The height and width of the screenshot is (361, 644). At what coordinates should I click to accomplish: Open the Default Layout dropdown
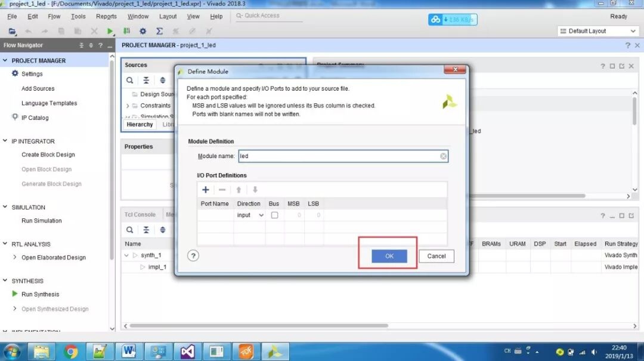599,31
